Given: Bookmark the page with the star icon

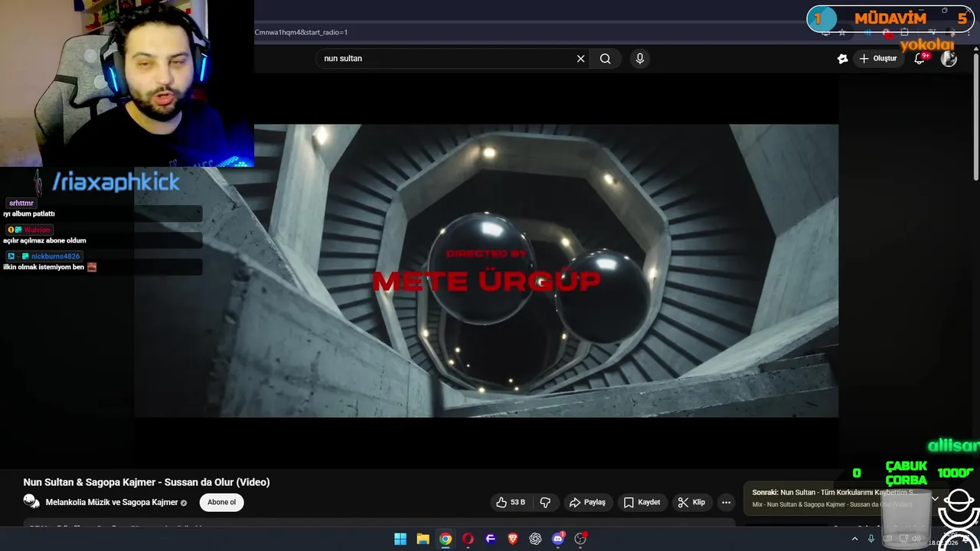Looking at the screenshot, I should 842,32.
